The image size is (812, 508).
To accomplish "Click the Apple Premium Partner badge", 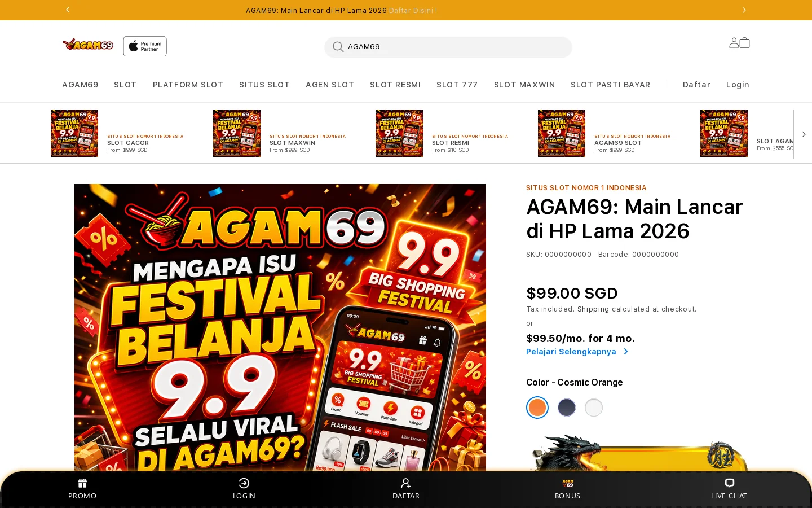I will click(x=145, y=46).
